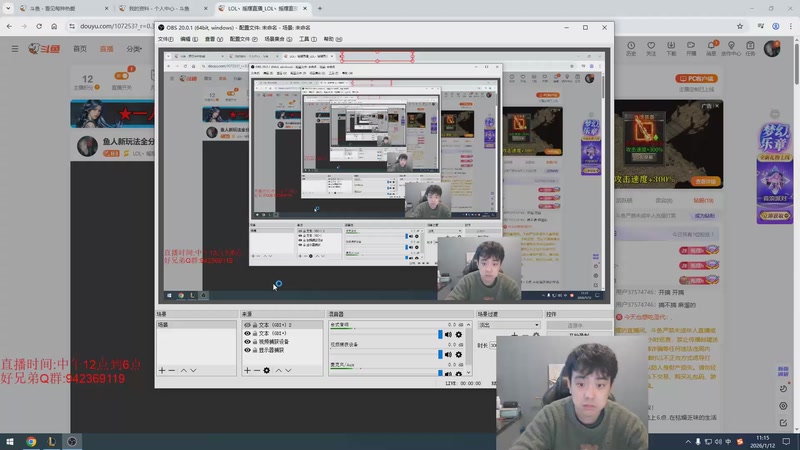The width and height of the screenshot is (800, 450).
Task: Go to Douyu 直播 link
Action: 107,48
